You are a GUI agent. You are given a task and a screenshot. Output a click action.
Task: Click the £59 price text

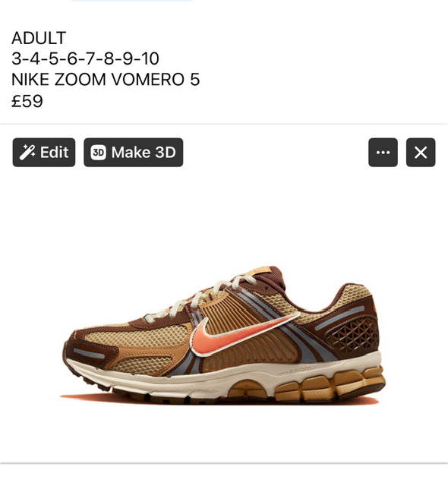pos(27,101)
